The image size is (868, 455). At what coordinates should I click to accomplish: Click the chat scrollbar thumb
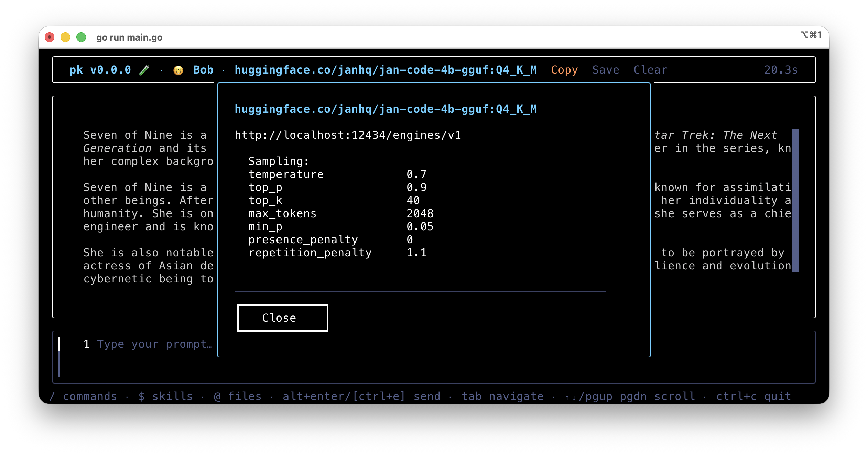795,200
